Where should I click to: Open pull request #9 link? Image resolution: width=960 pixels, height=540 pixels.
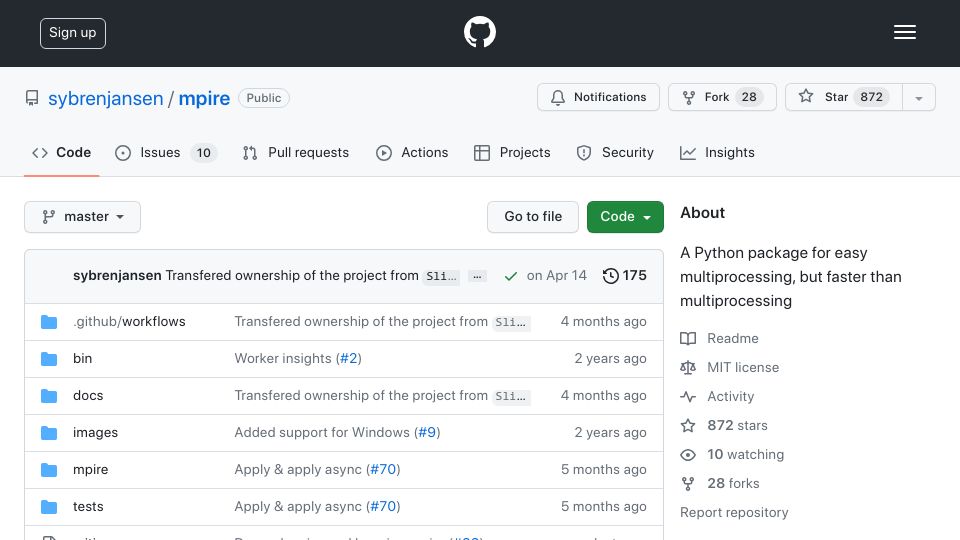coord(427,432)
